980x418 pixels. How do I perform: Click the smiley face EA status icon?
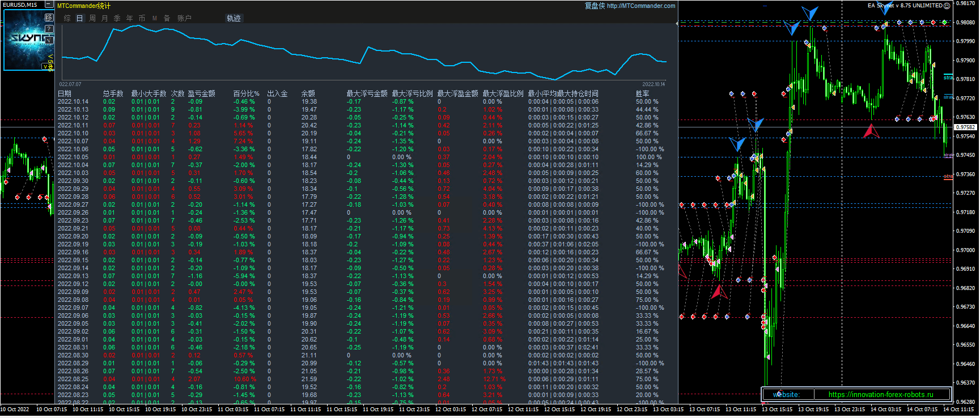(x=947, y=6)
